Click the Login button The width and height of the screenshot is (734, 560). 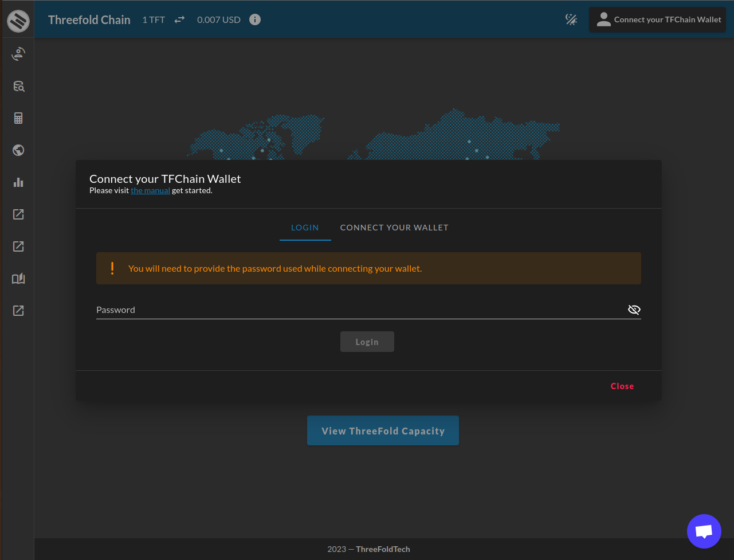[x=367, y=342]
